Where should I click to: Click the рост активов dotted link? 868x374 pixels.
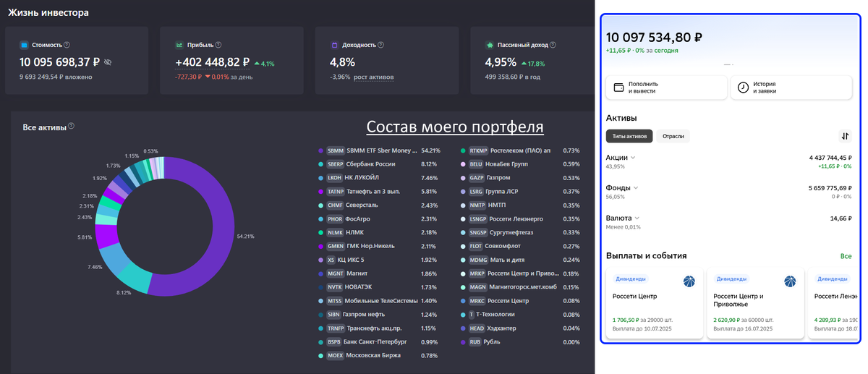click(x=373, y=76)
